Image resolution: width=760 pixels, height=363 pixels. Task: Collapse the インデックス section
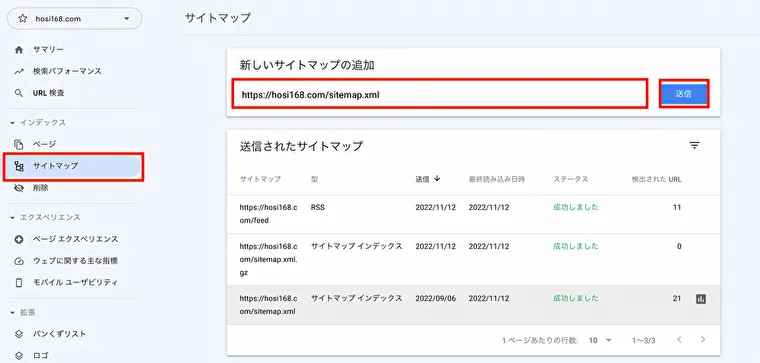[x=39, y=123]
